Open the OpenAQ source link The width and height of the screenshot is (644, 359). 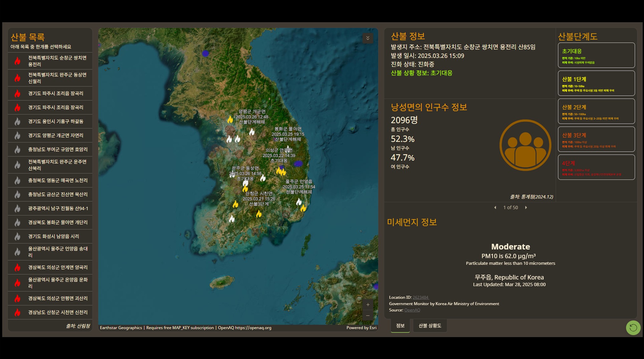pyautogui.click(x=412, y=310)
